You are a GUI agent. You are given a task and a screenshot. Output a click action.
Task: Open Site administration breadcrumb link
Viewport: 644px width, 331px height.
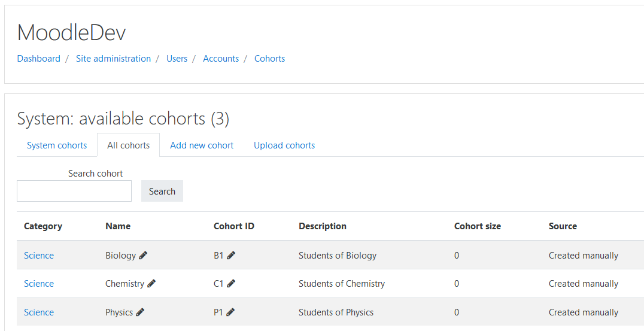[x=113, y=59]
